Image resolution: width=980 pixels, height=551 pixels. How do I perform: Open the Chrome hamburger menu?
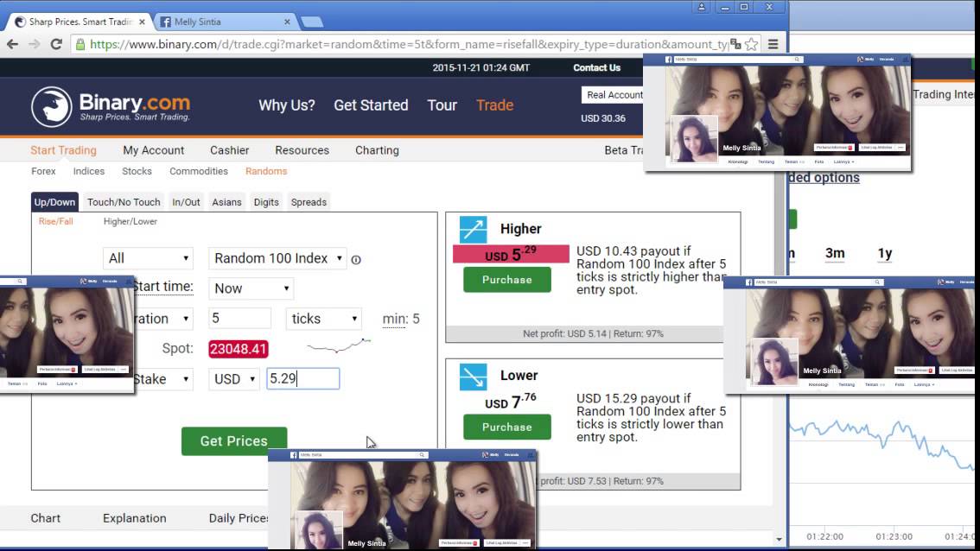[x=773, y=44]
